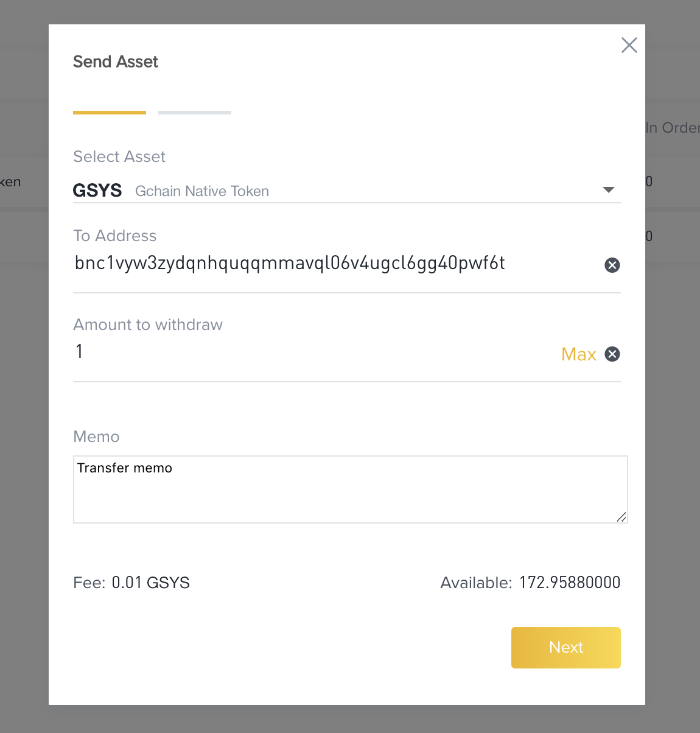
Task: Select the second step indicator
Action: click(x=194, y=112)
